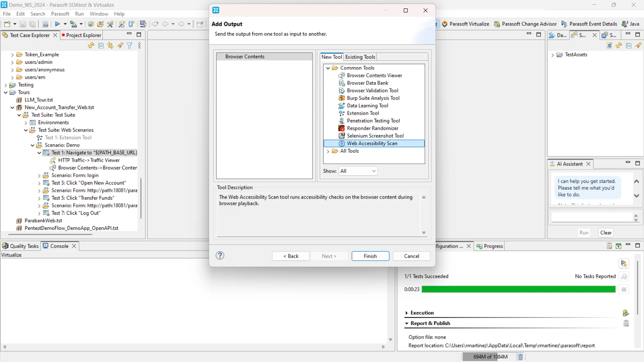Click the Back button
The height and width of the screenshot is (362, 644).
[x=291, y=256]
